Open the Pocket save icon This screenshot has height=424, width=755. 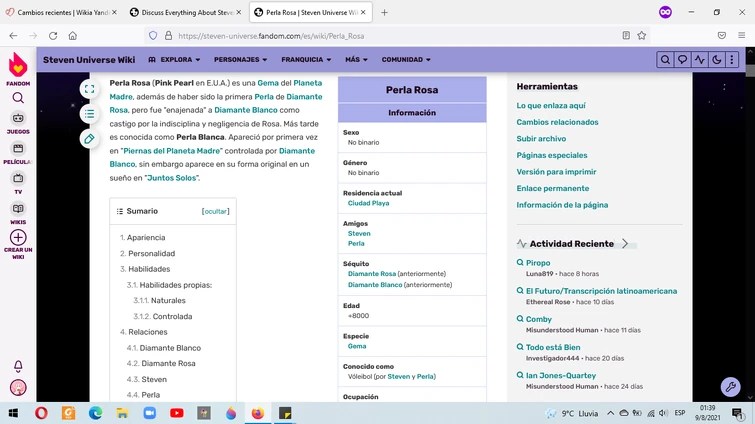pyautogui.click(x=721, y=36)
